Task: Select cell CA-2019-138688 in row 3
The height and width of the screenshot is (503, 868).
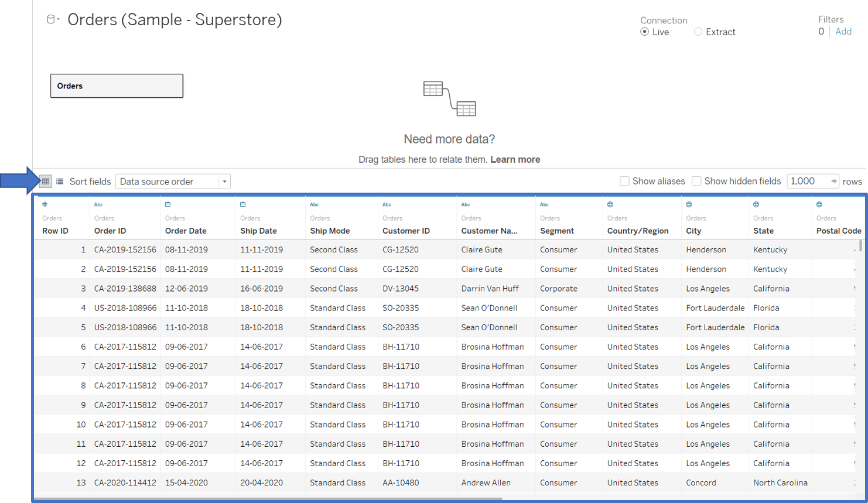Action: (125, 289)
